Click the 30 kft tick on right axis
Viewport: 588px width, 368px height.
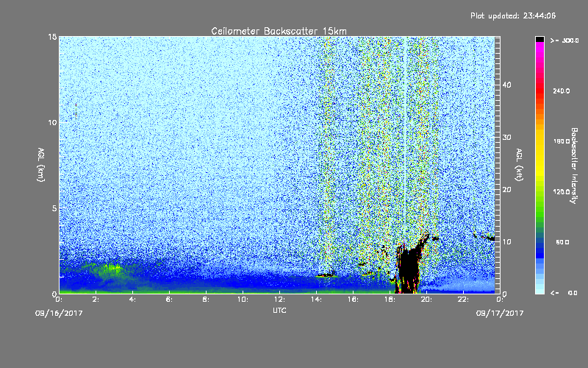506,137
